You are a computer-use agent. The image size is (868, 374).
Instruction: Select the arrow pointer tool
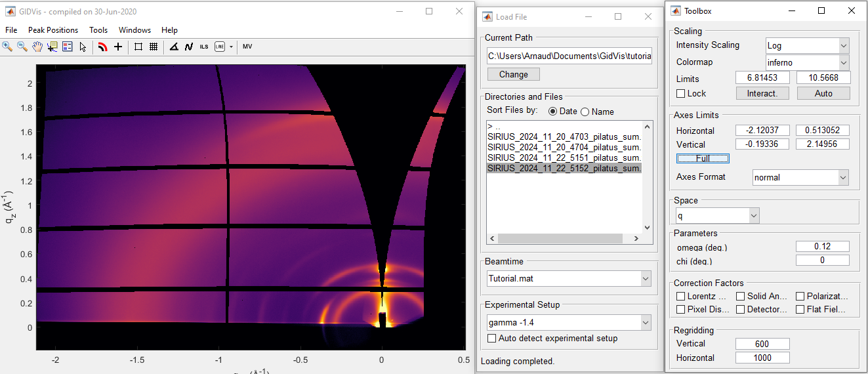(83, 47)
